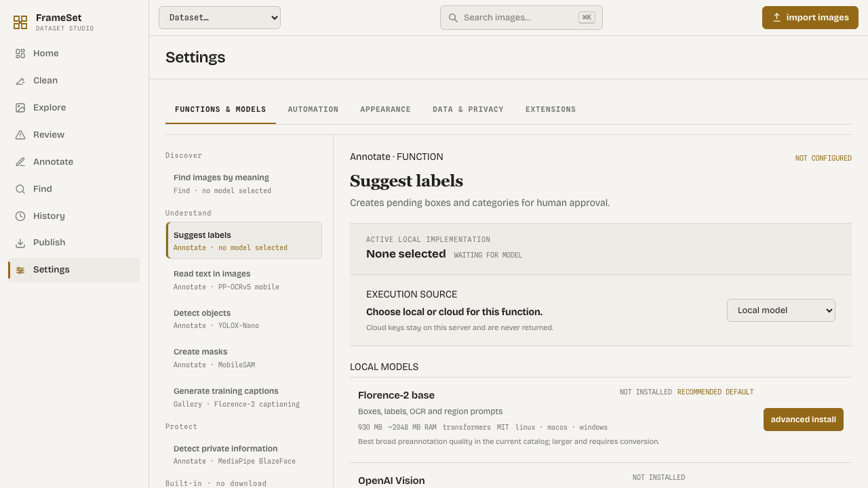This screenshot has height=488, width=868.
Task: Click the Review warning triangle icon
Action: pyautogui.click(x=20, y=135)
